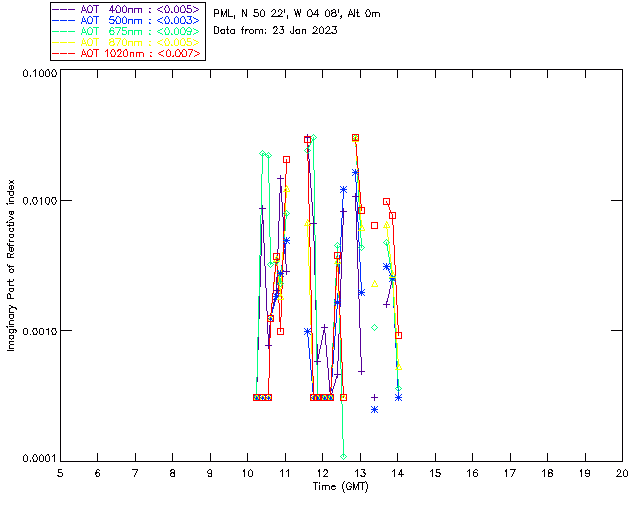Screen dimensions: 640x512
Task: Click the x-axis tick label 10
Action: click(247, 473)
